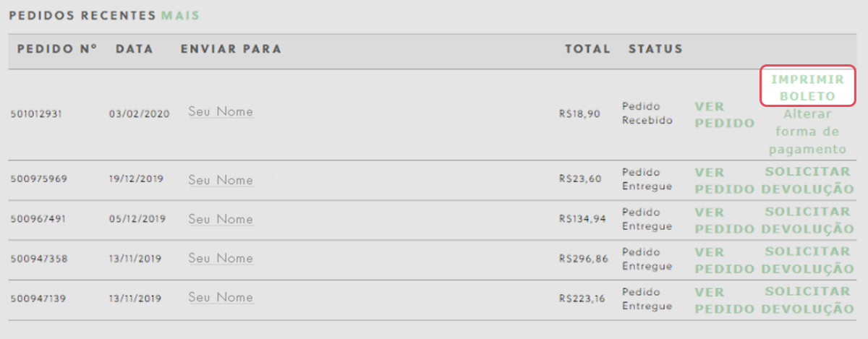Open Ver Pedido for order 500967491
Image resolution: width=868 pixels, height=339 pixels.
pos(724,220)
